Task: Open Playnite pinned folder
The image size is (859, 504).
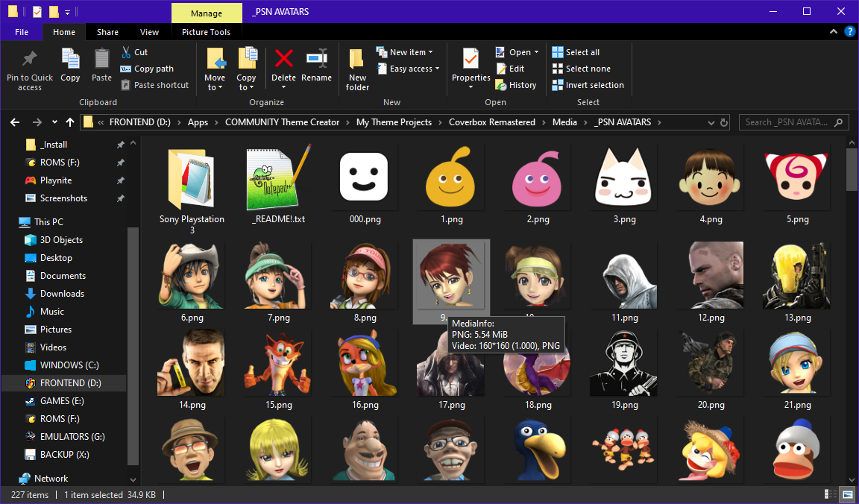Action: [x=56, y=180]
